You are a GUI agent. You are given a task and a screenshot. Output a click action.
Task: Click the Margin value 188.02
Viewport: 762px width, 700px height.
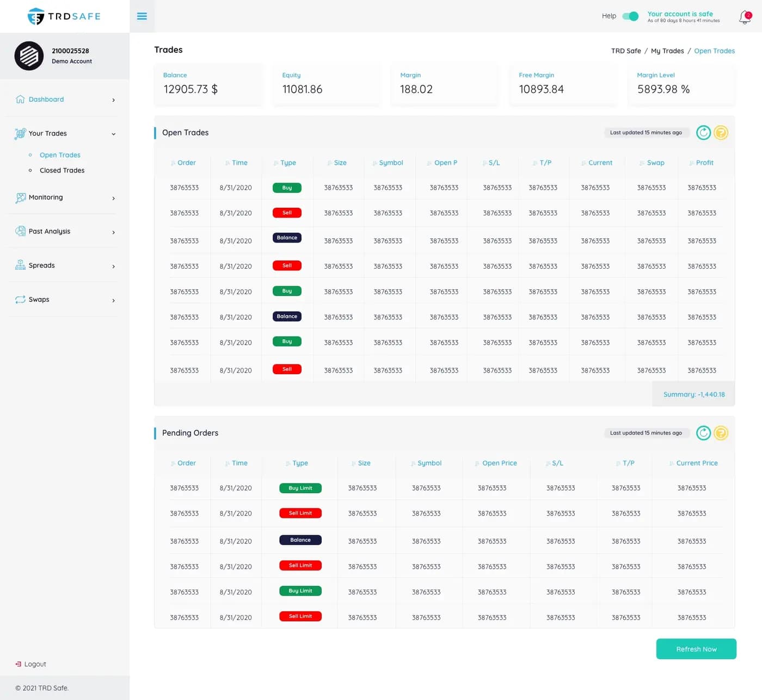click(x=416, y=89)
